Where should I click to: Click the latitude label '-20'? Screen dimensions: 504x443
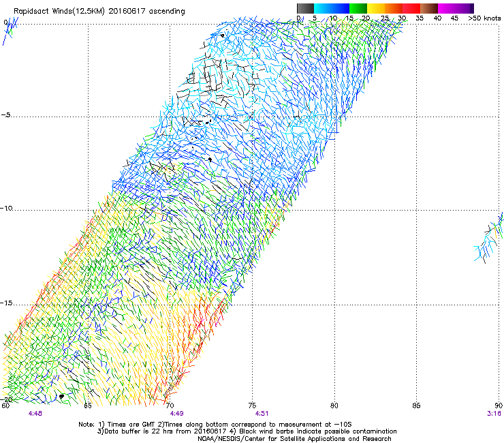(7, 399)
